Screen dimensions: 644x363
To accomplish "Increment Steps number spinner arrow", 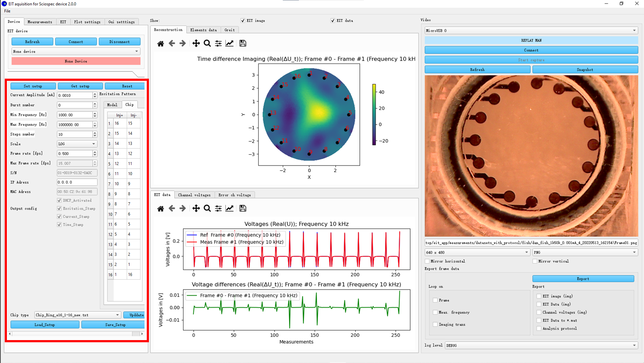I will (x=95, y=133).
